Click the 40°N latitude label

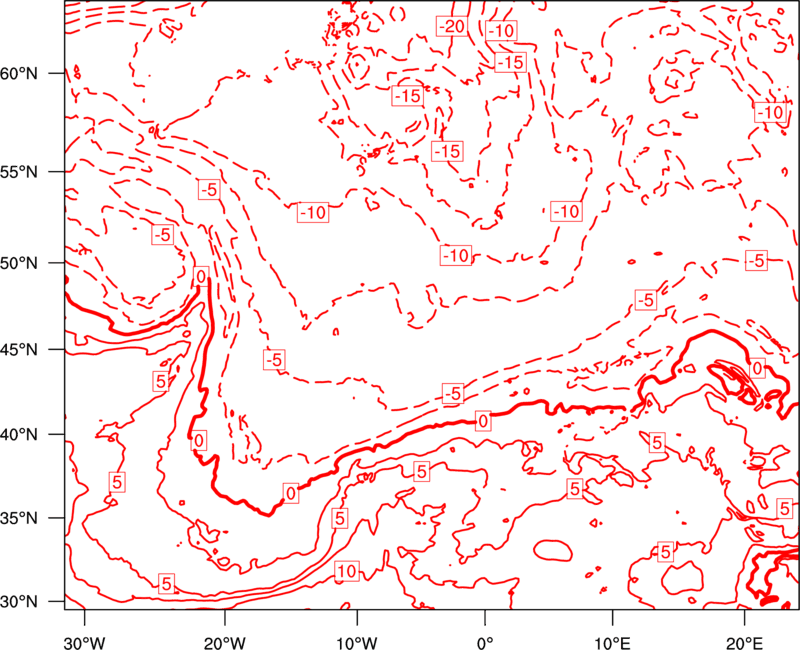coord(19,435)
